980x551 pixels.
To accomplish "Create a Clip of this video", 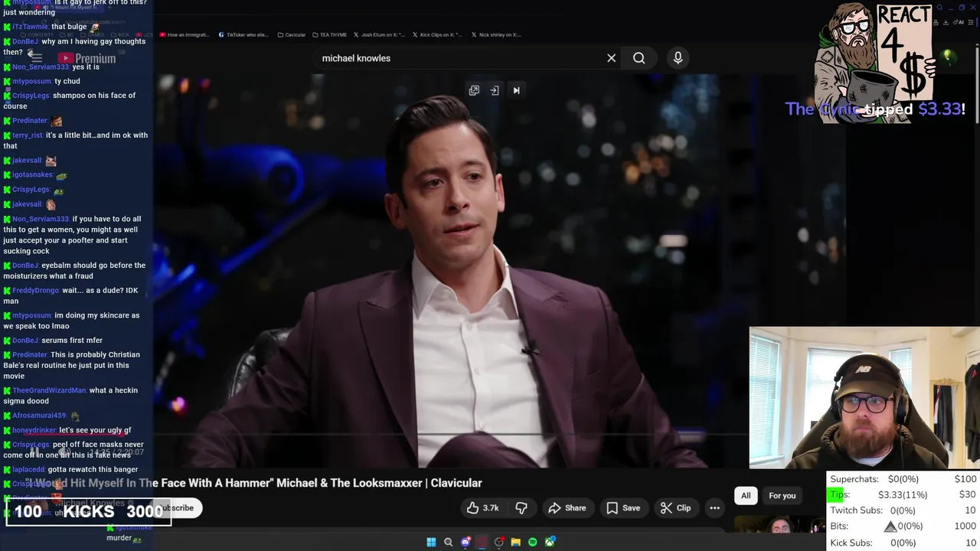I will [675, 508].
